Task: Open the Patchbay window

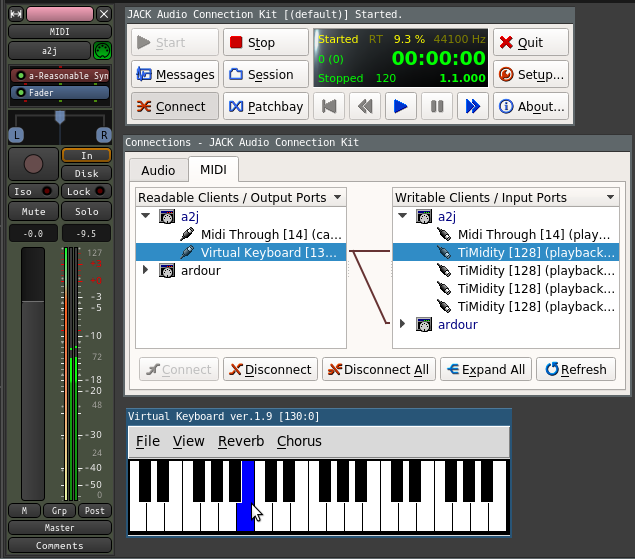Action: (265, 106)
